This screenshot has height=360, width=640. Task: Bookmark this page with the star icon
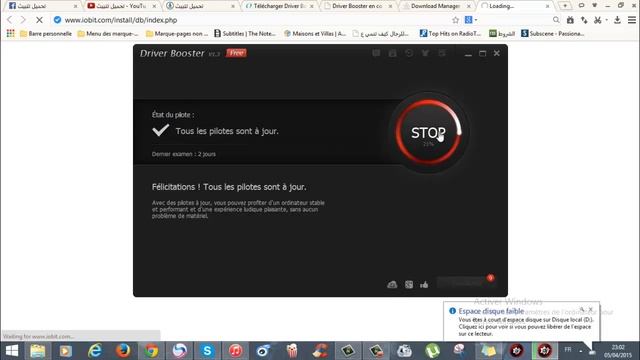point(455,20)
